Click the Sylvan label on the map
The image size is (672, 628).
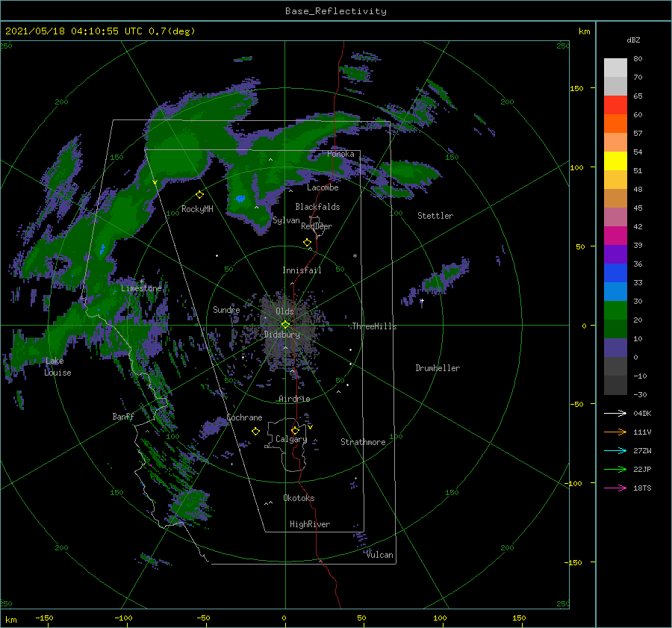point(286,221)
